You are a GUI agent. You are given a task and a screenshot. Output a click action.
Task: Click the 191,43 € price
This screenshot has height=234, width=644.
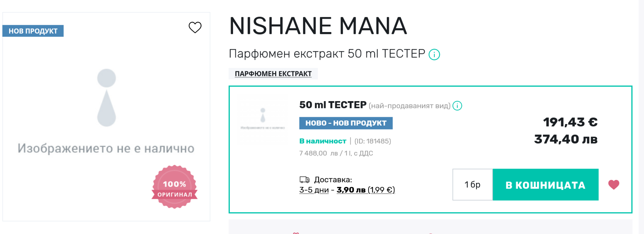point(570,122)
